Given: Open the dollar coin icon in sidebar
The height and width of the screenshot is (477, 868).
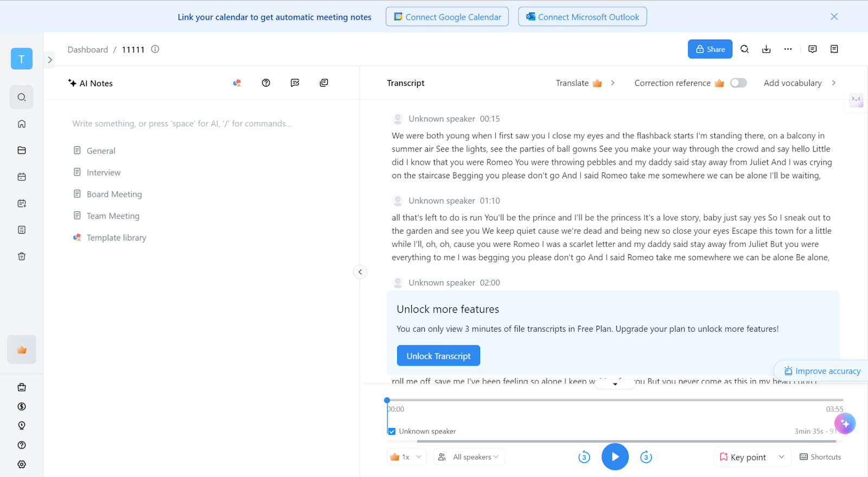Looking at the screenshot, I should click(x=22, y=407).
